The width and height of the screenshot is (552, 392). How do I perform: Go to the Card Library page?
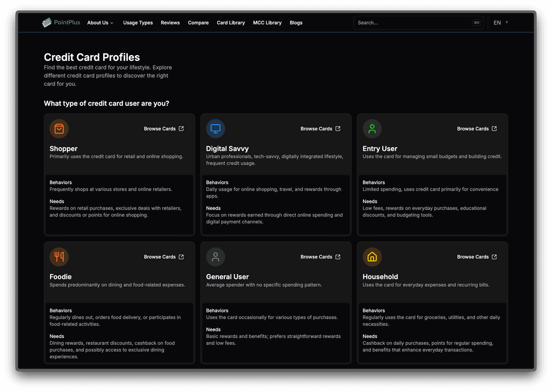[x=231, y=22]
